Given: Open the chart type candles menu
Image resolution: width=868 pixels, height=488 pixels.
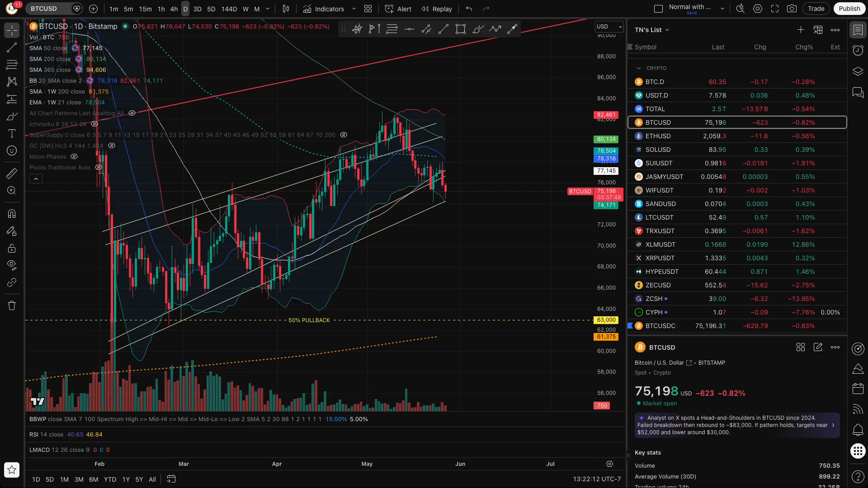Looking at the screenshot, I should [x=286, y=9].
